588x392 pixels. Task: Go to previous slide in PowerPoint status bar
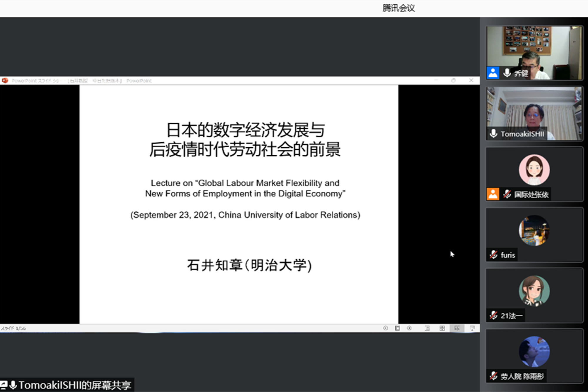click(385, 328)
